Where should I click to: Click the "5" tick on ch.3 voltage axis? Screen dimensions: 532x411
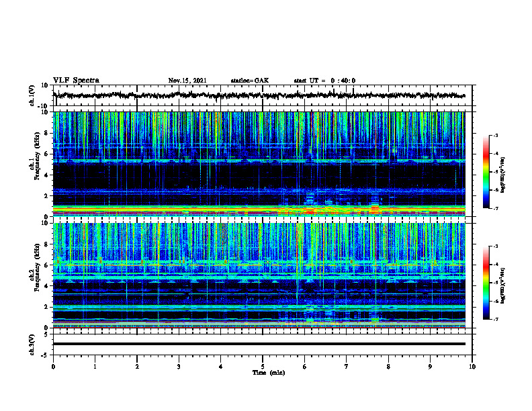click(x=46, y=334)
